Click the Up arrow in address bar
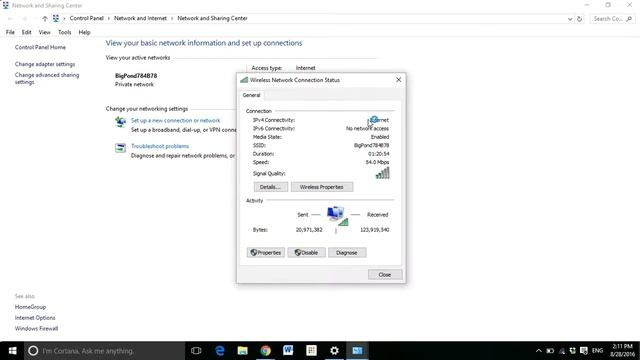The image size is (640, 360). [x=45, y=18]
